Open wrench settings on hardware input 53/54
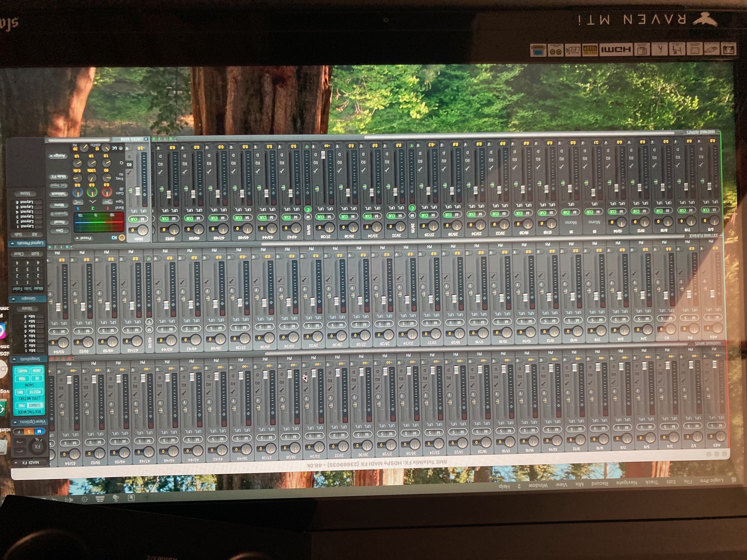 click(61, 396)
